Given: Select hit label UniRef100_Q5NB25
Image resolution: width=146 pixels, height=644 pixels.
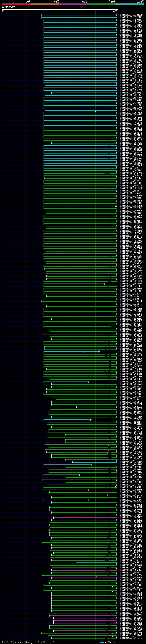Looking at the screenshot, I should click(131, 357).
